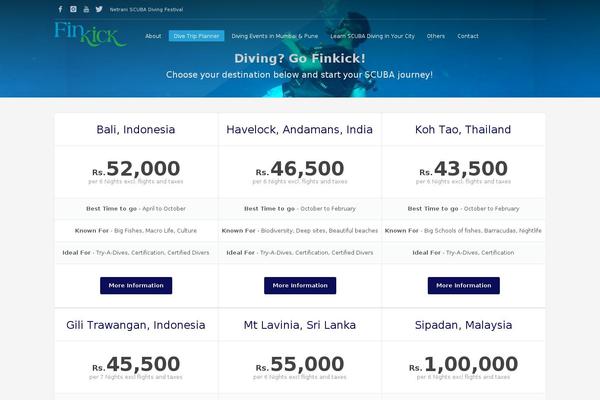
Task: Open Netrani SCUBA Diving Festival link
Action: pos(146,10)
